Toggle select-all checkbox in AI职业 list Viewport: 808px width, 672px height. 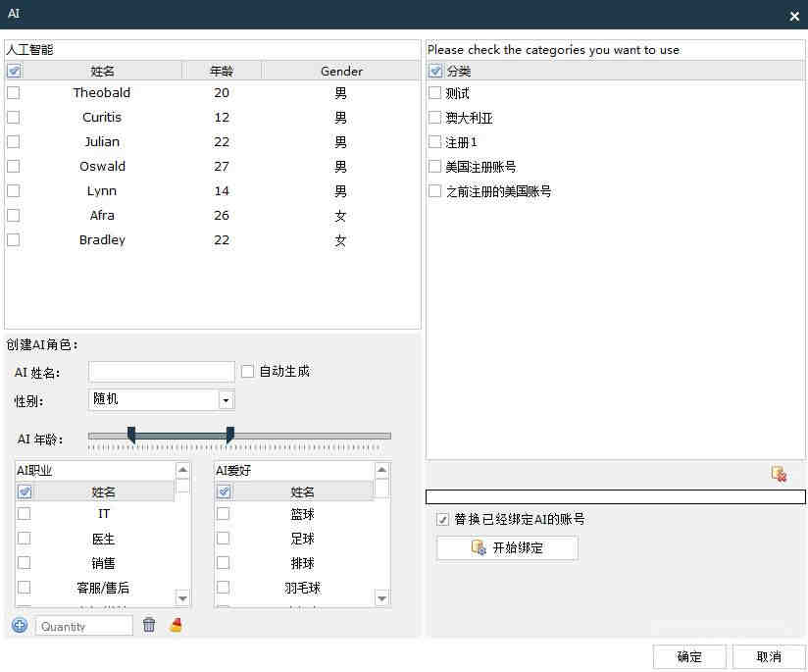coord(25,491)
